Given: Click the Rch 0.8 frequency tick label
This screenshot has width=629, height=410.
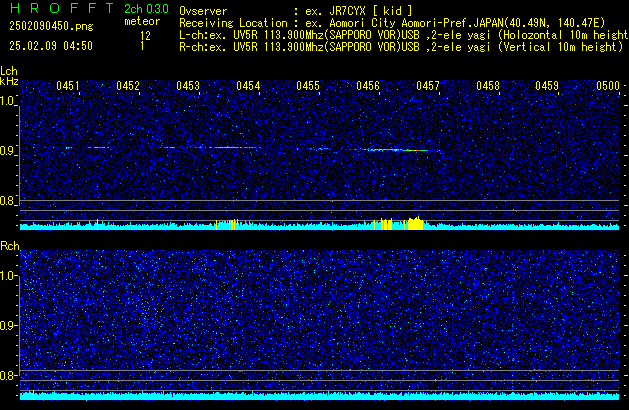Looking at the screenshot, I should [7, 375].
